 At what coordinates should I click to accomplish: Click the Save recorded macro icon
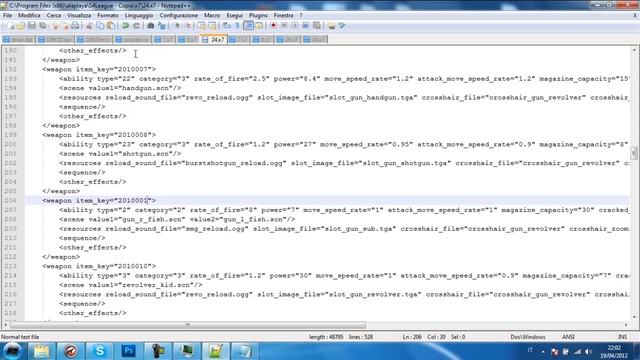(316, 26)
